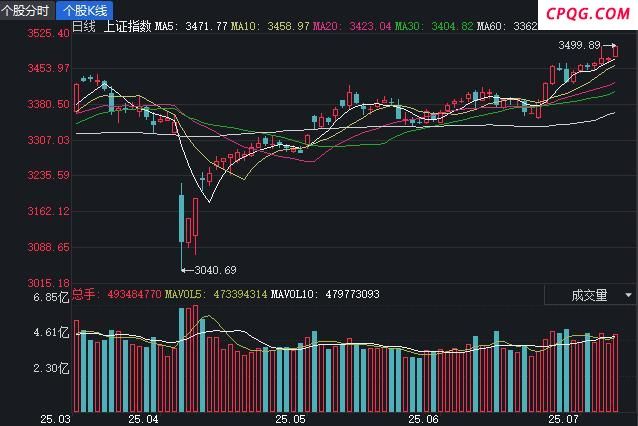Image resolution: width=638 pixels, height=426 pixels.
Task: Click the 3015.18 price axis label
Action: pos(48,282)
